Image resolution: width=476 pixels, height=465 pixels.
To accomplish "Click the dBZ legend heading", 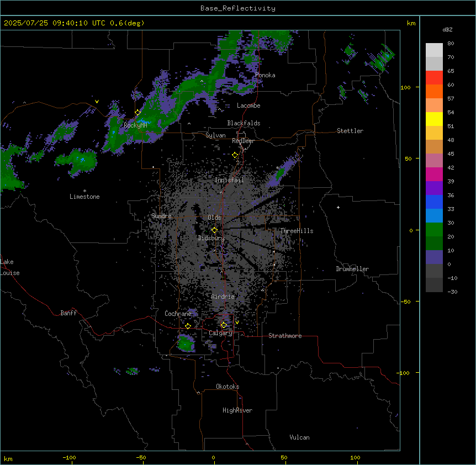I will [447, 29].
